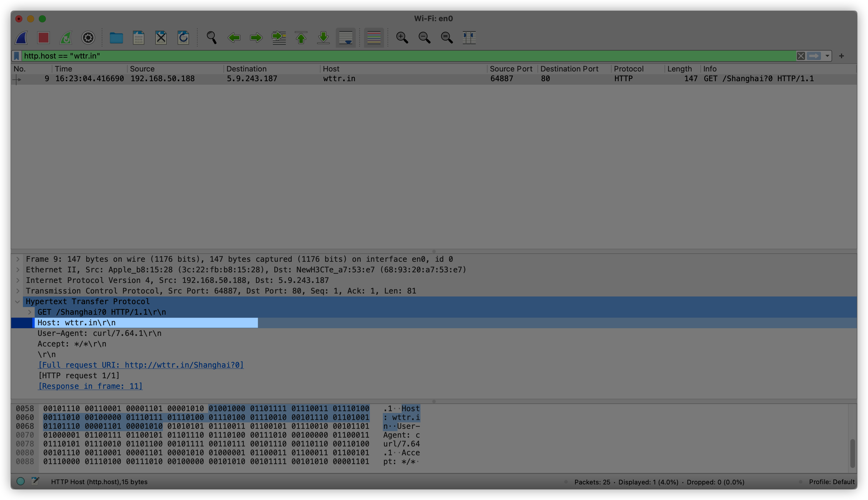Open a capture file folder icon
Screen dimensions: 868x500
click(x=116, y=37)
